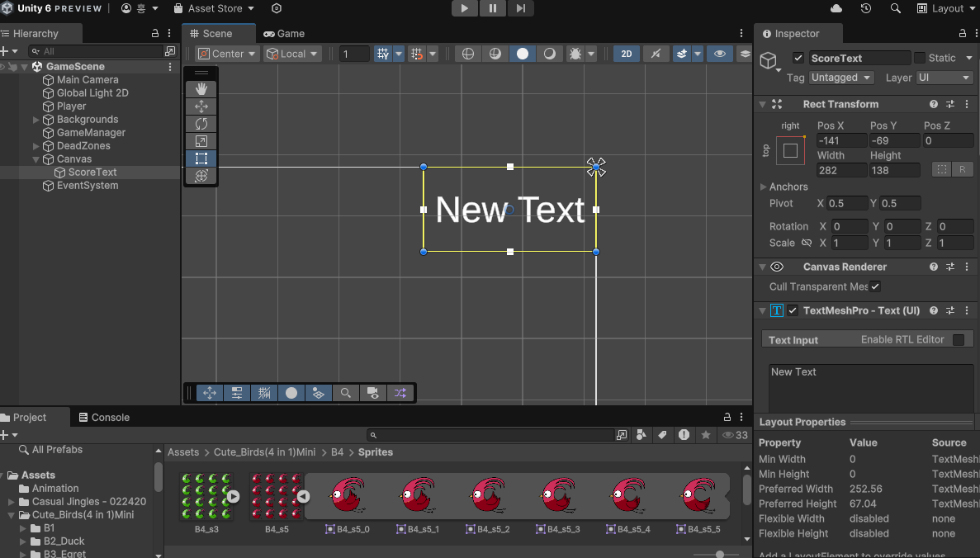This screenshot has height=558, width=980.
Task: Select the Hand view tool
Action: point(201,89)
